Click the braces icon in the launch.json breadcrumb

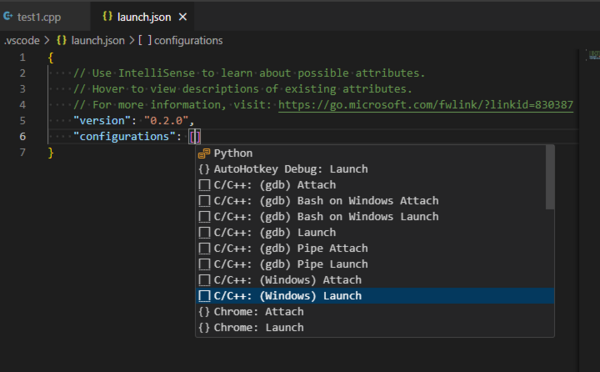[62, 40]
